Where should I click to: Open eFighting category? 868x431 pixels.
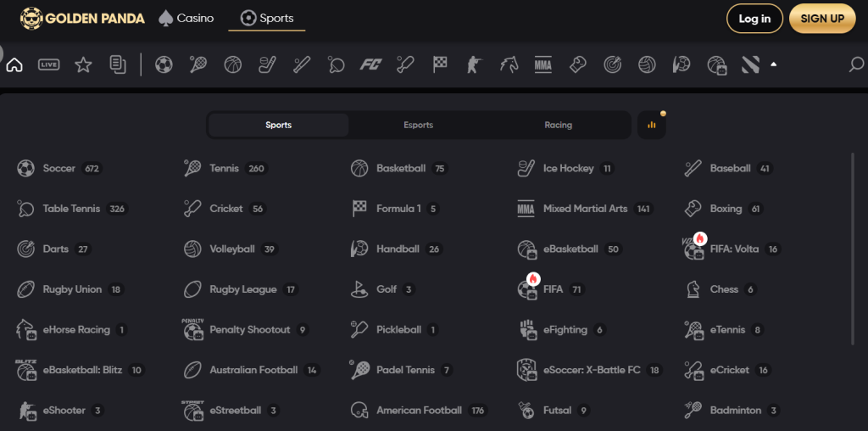click(562, 330)
